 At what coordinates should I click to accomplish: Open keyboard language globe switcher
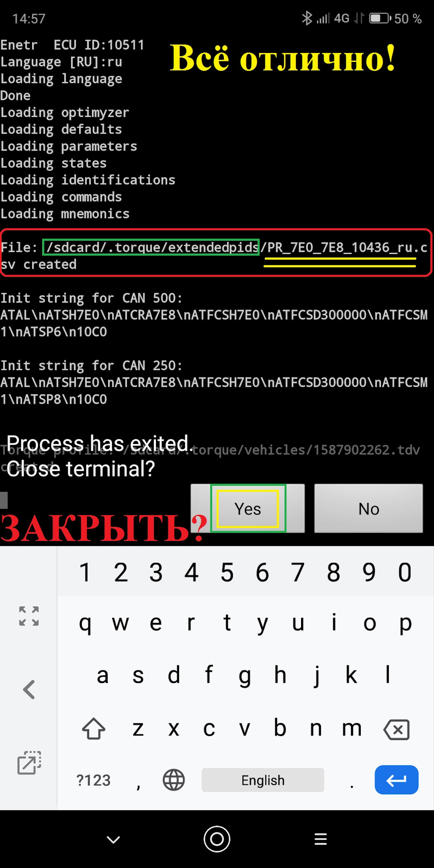(x=174, y=780)
